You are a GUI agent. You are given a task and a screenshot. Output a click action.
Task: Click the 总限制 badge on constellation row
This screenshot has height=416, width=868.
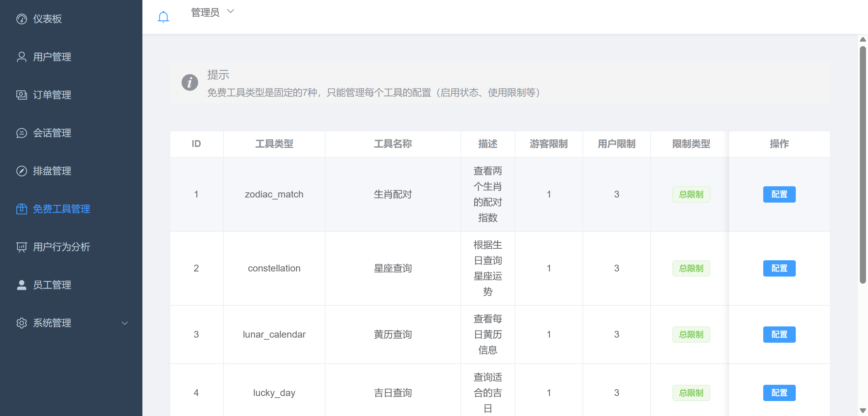click(x=691, y=268)
